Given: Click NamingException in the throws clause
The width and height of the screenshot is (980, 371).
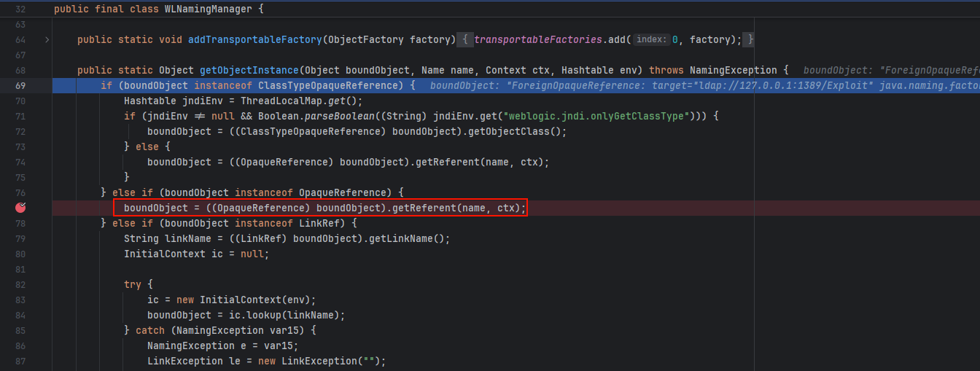Looking at the screenshot, I should point(734,70).
